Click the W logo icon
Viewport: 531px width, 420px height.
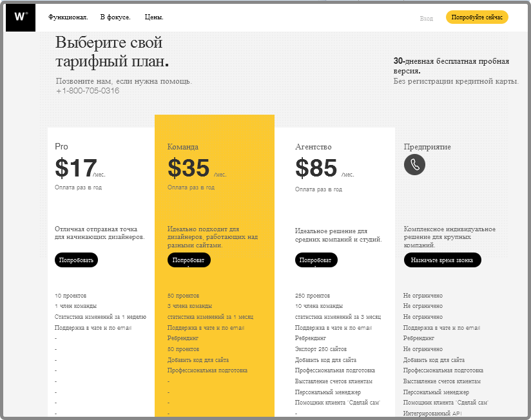(21, 17)
